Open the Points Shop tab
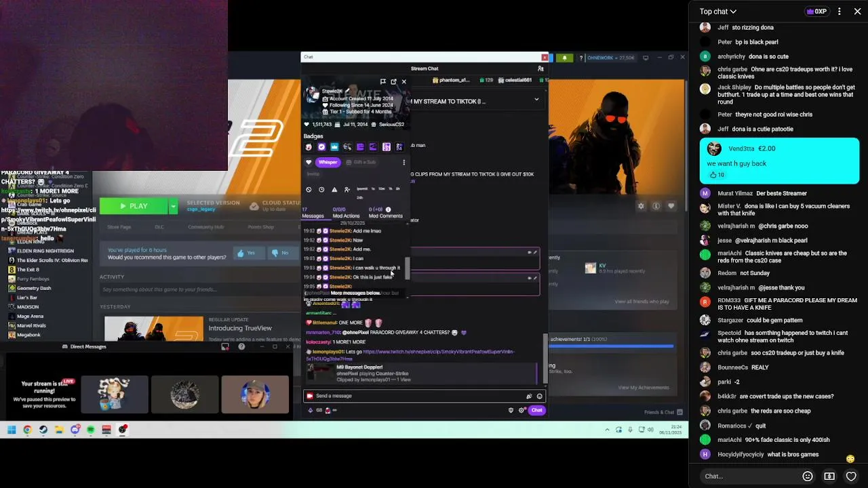This screenshot has height=488, width=868. pos(261,227)
